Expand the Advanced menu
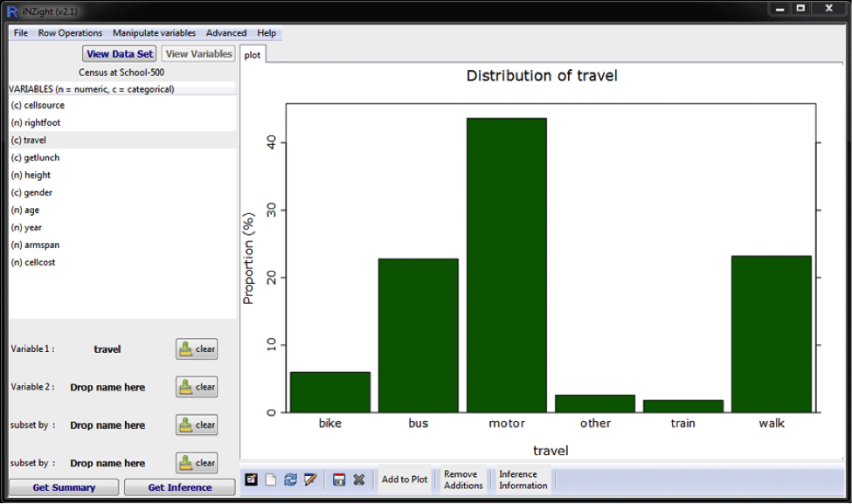Screen dimensions: 852x504 click(226, 33)
